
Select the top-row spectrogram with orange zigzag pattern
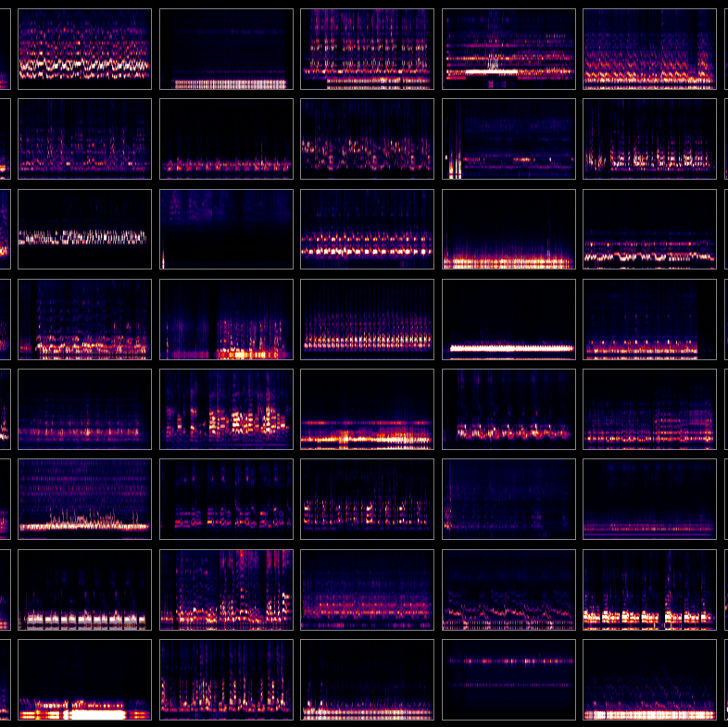649,49
